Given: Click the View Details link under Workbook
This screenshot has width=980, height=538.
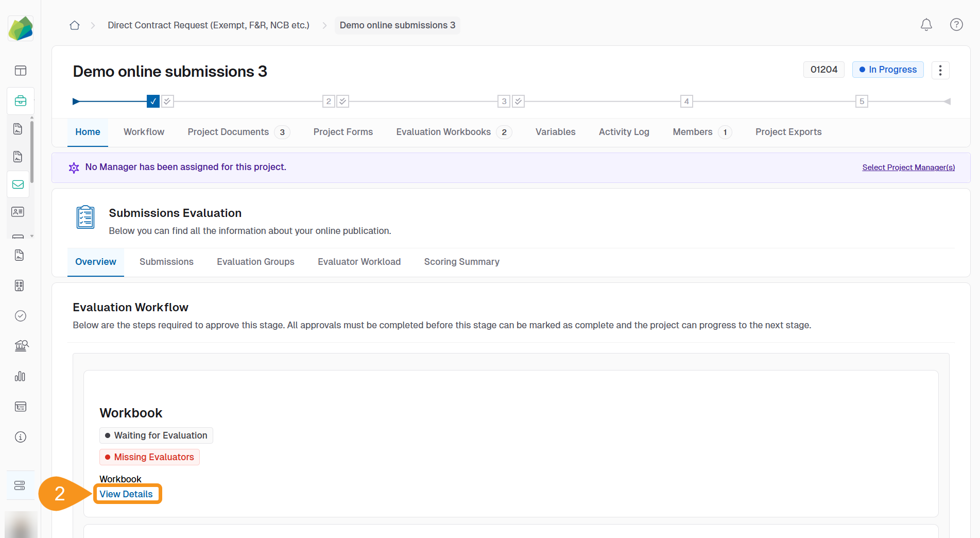Looking at the screenshot, I should coord(126,494).
